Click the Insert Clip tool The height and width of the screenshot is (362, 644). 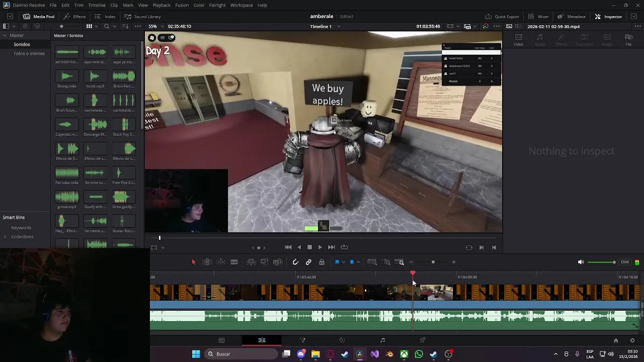point(251,262)
